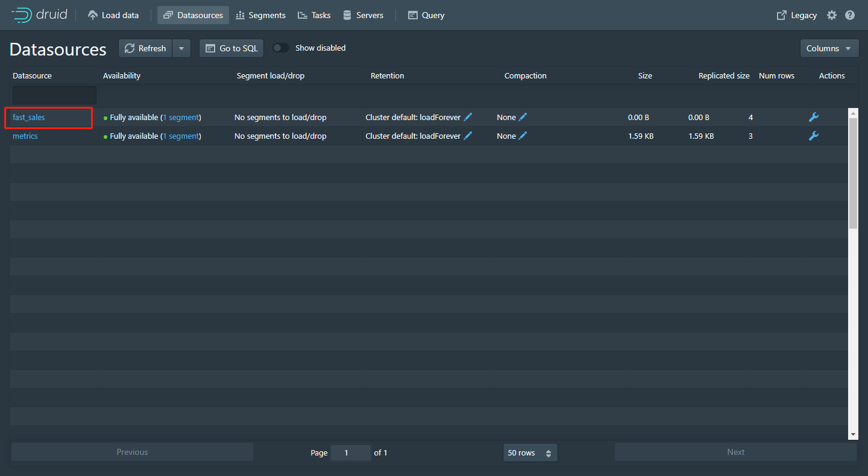Open actions wrench for fast_sales

click(x=814, y=117)
